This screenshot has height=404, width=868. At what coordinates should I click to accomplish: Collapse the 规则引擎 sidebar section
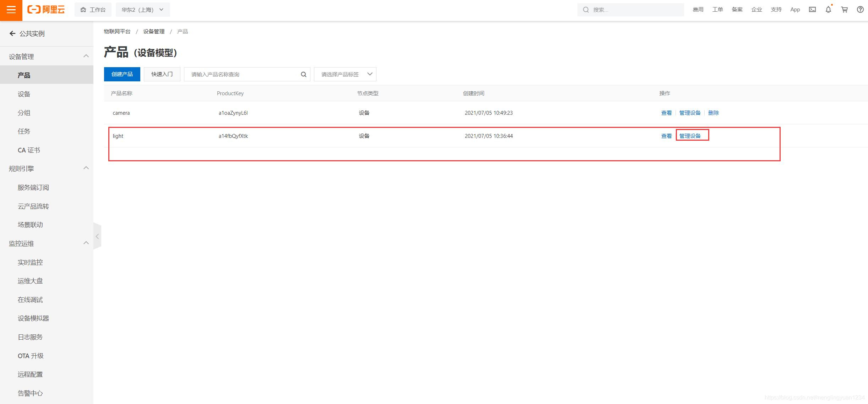point(86,168)
